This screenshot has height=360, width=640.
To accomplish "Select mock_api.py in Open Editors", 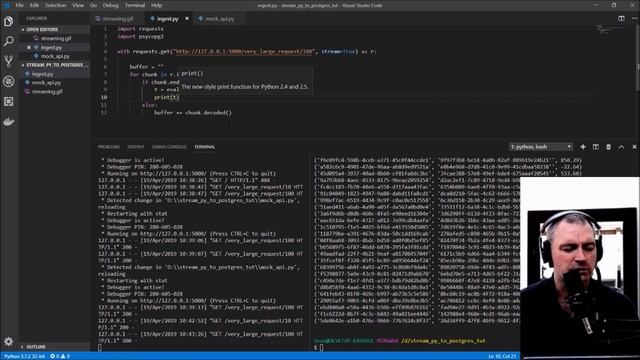I will 56,56.
